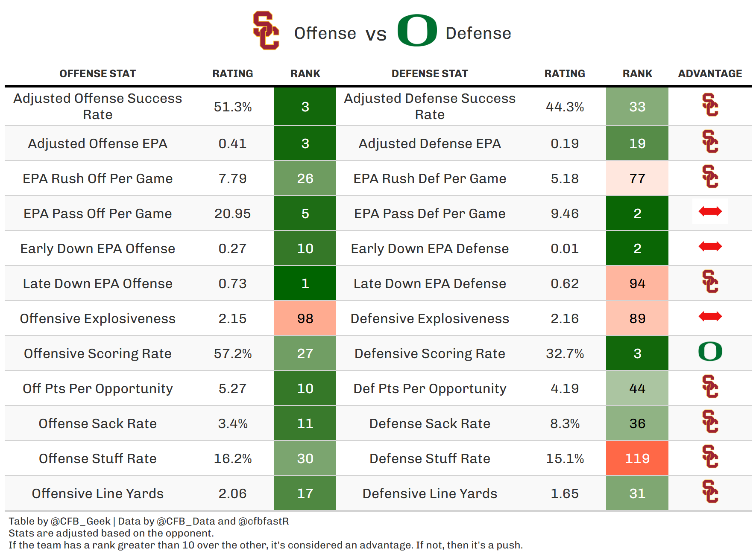Click the dark green rank 1 cell
The image size is (756, 560).
(305, 283)
